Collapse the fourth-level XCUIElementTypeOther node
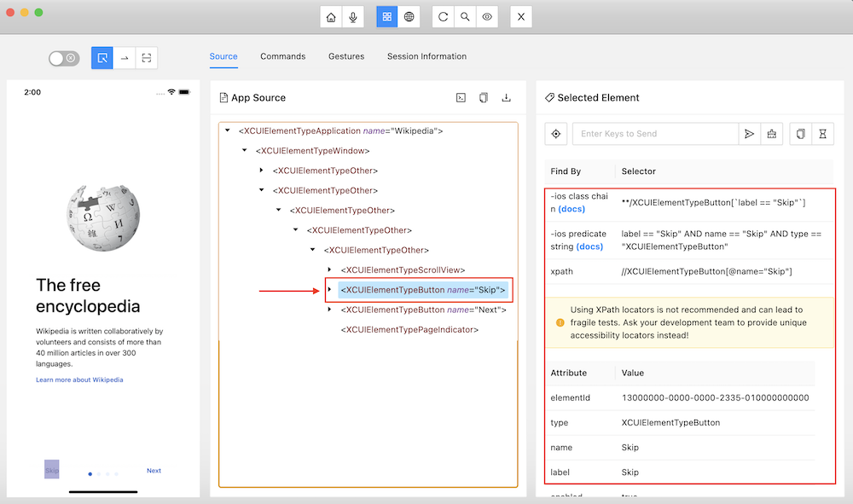The width and height of the screenshot is (853, 504). tap(295, 230)
